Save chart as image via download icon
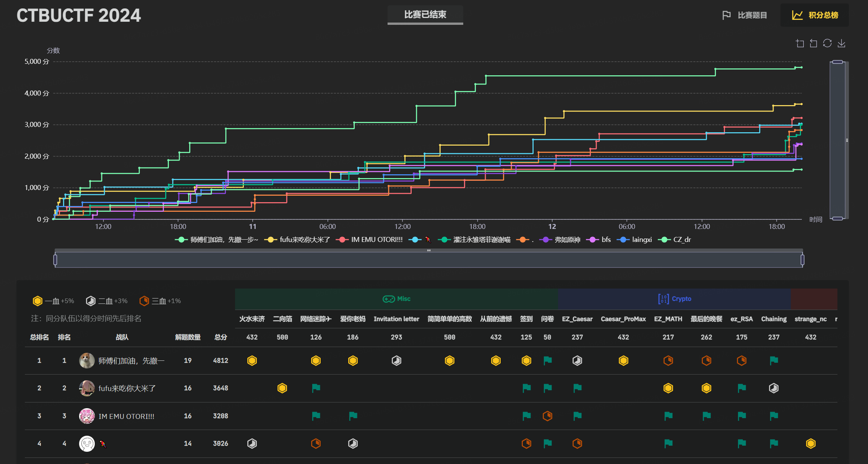This screenshot has width=868, height=464. (x=841, y=43)
